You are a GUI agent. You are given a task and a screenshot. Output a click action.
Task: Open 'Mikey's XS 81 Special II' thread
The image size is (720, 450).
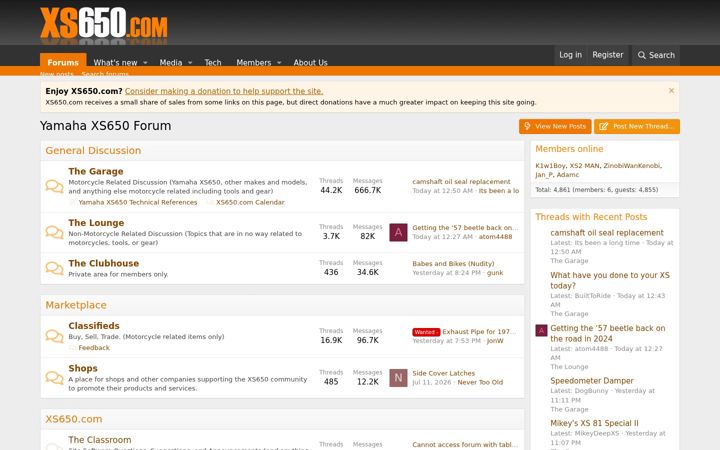pyautogui.click(x=594, y=423)
